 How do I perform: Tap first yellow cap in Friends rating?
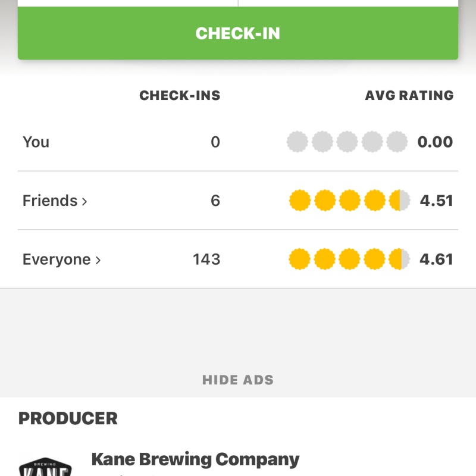[x=300, y=201]
